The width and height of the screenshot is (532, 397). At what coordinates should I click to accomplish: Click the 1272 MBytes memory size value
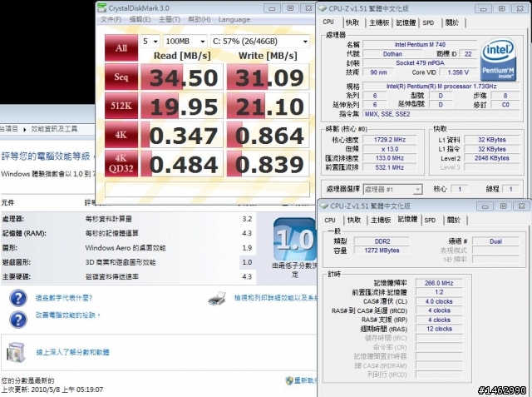382,251
